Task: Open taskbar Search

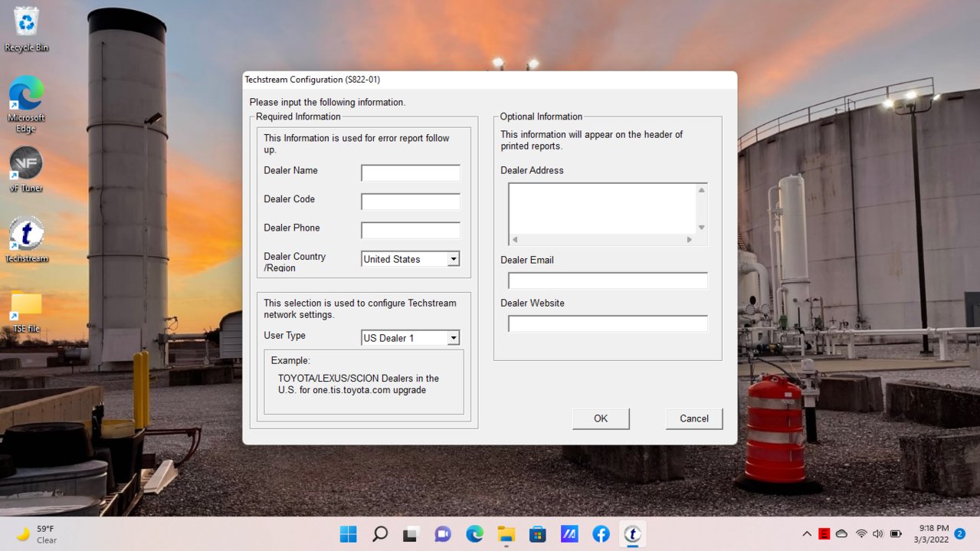Action: [x=380, y=533]
